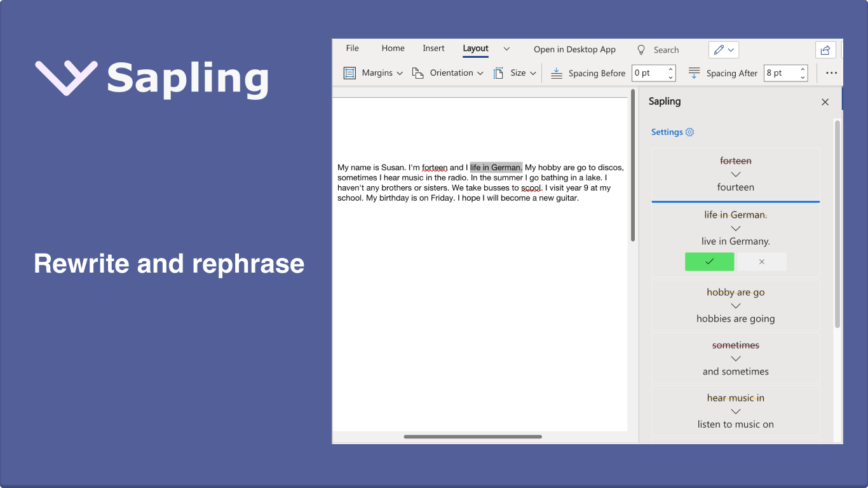The width and height of the screenshot is (868, 488).
Task: Open the Orientation dropdown
Action: click(448, 73)
